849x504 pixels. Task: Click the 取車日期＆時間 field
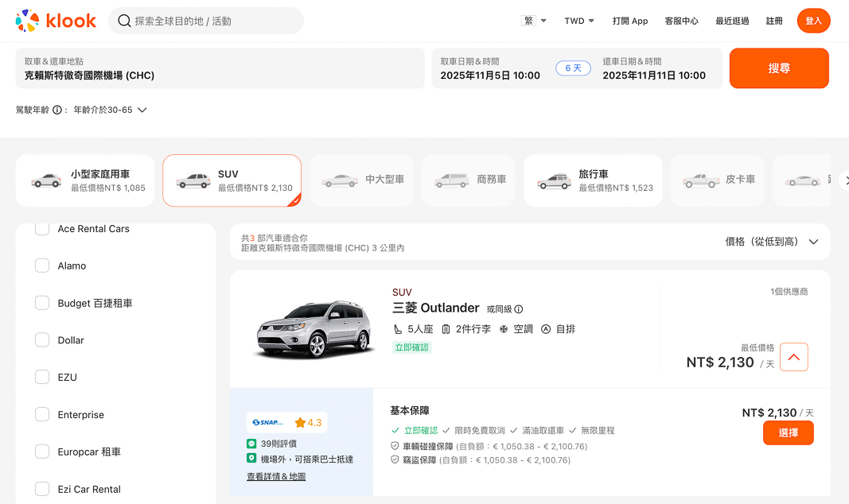pos(490,68)
